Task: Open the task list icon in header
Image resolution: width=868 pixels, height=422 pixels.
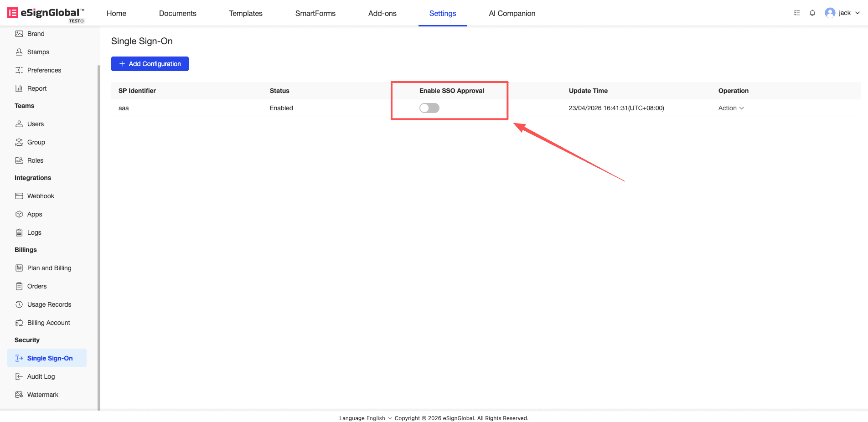Action: point(797,13)
